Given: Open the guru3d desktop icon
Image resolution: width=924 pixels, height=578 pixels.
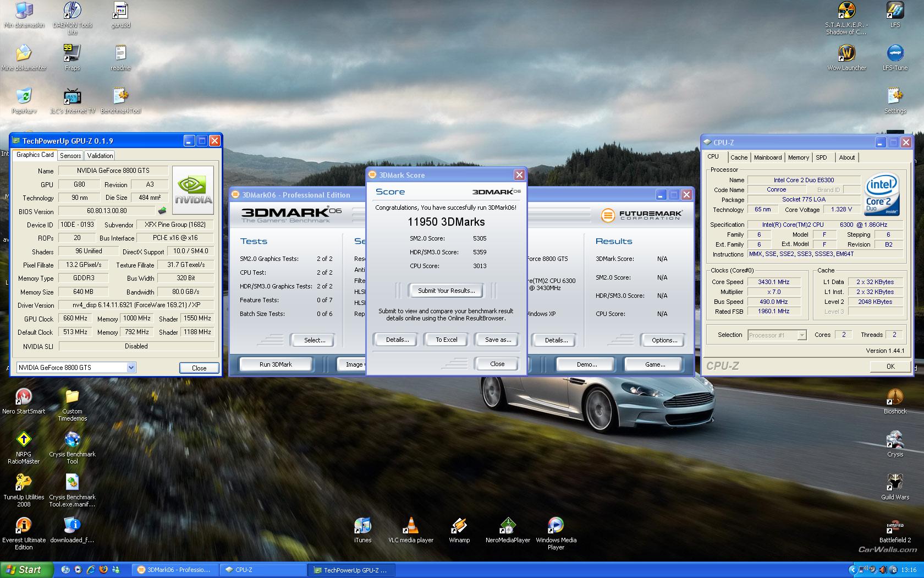Looking at the screenshot, I should click(x=120, y=15).
